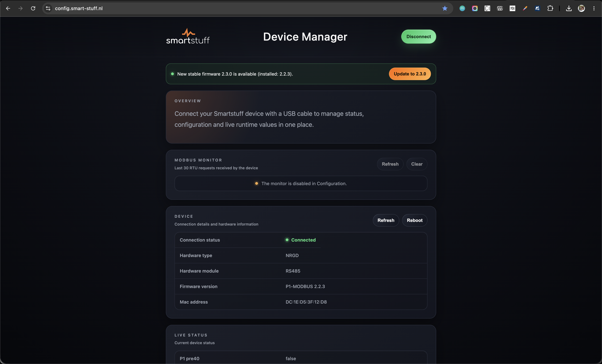This screenshot has height=364, width=602.
Task: Open the teal round 'm' extension
Action: pyautogui.click(x=462, y=8)
